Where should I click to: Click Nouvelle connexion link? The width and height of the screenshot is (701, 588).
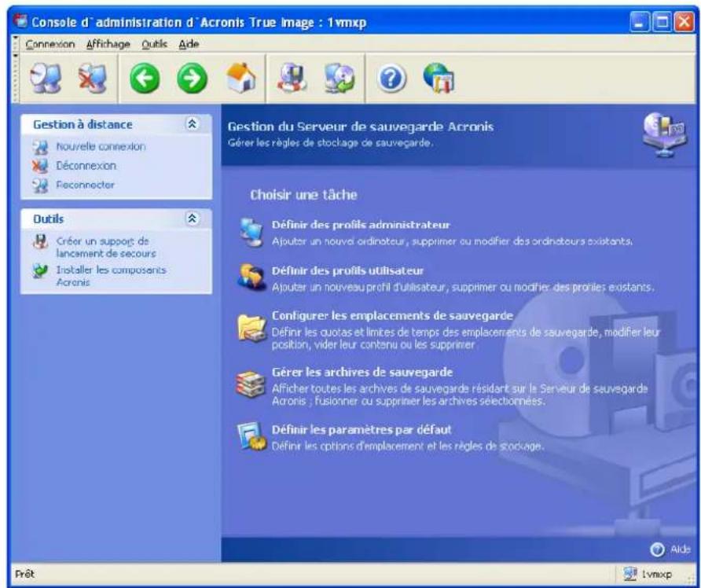101,147
